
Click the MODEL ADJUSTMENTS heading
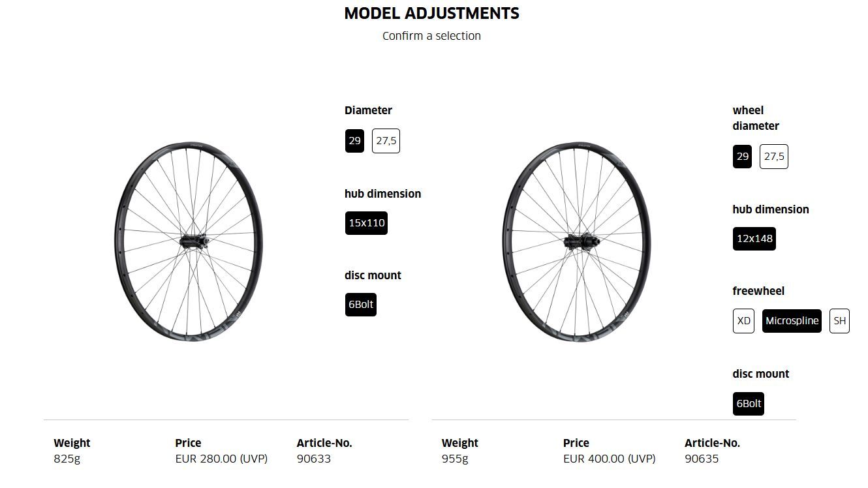[x=431, y=14]
